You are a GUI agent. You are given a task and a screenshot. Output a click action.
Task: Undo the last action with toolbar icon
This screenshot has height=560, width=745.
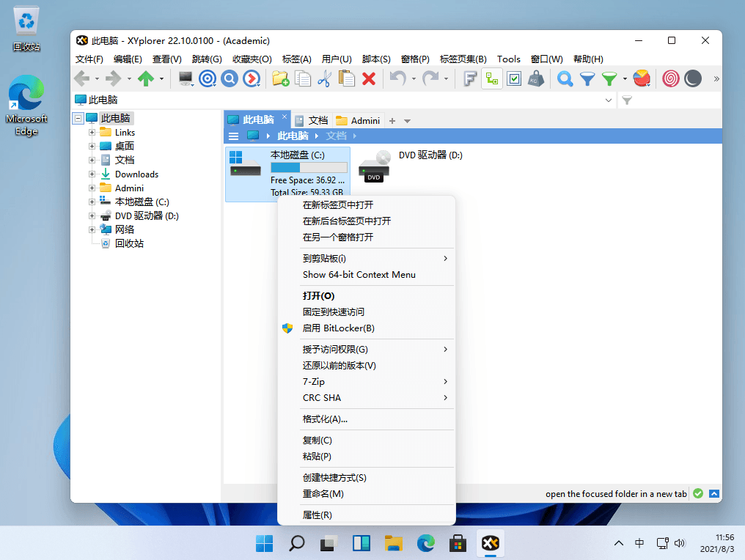pyautogui.click(x=397, y=78)
